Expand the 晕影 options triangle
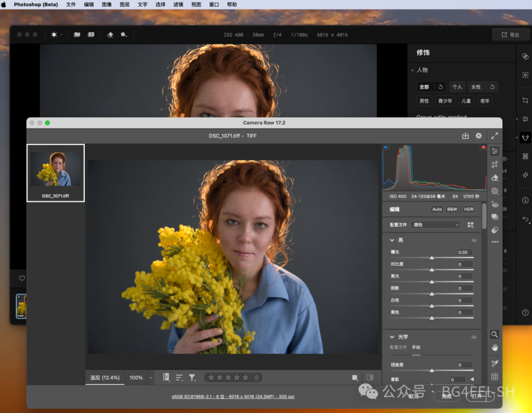532x413 pixels. (472, 380)
